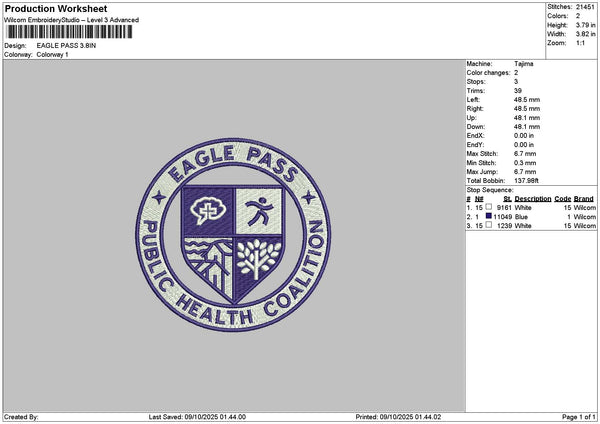Click the Min Stitch value "0.3 mm"
Viewport: 600px width, 424px height.
[x=525, y=163]
